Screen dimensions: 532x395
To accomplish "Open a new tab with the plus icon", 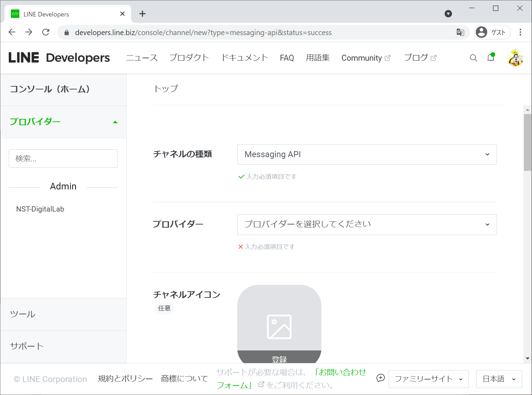I will click(x=142, y=14).
